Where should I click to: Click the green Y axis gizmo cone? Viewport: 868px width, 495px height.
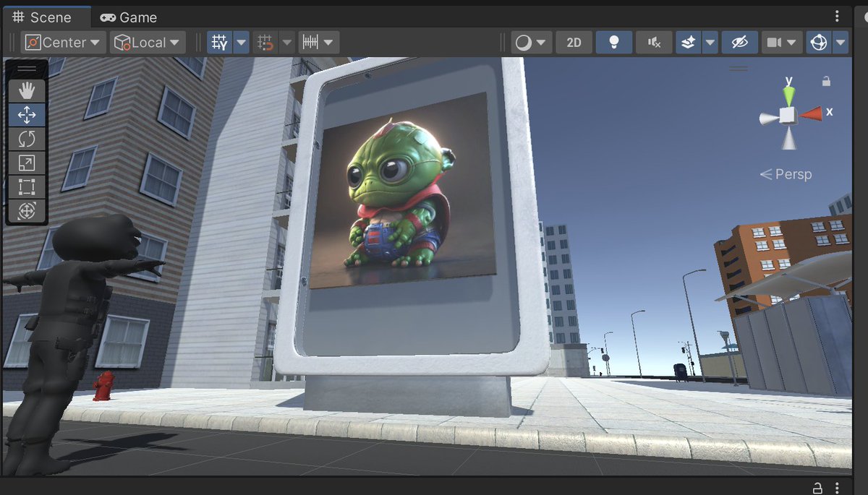tap(788, 95)
